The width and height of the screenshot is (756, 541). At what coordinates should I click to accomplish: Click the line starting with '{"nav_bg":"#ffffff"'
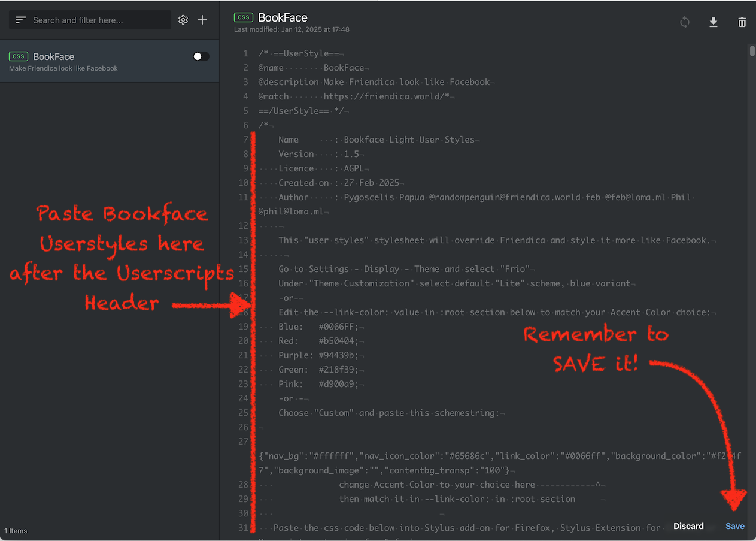pyautogui.click(x=500, y=463)
